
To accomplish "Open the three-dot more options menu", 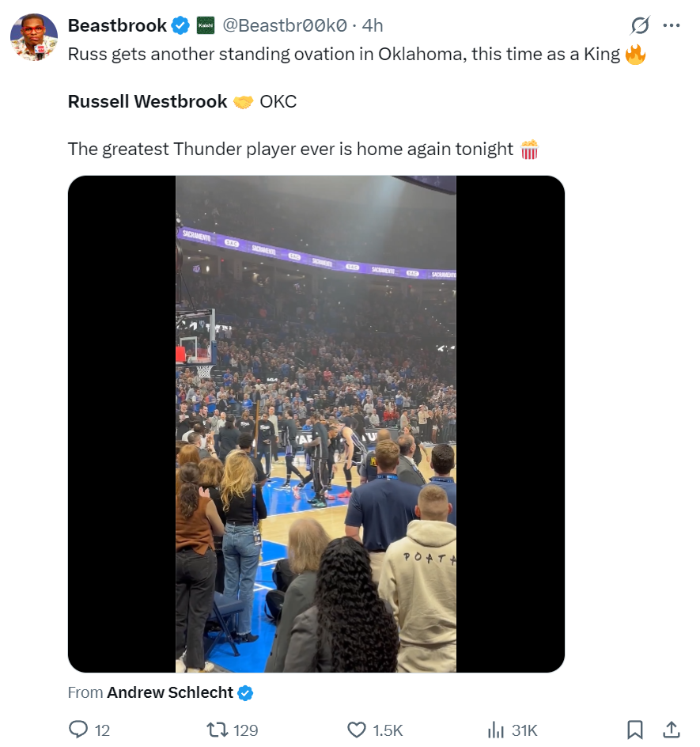I will click(x=672, y=25).
